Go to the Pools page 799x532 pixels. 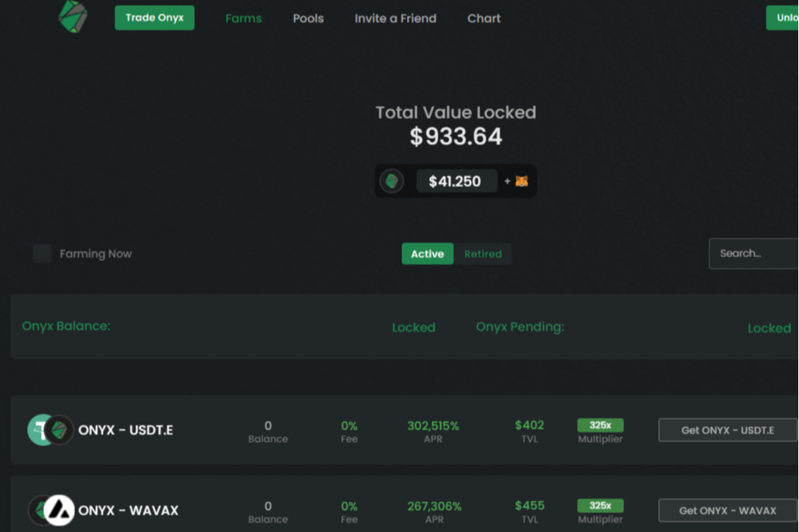[308, 19]
